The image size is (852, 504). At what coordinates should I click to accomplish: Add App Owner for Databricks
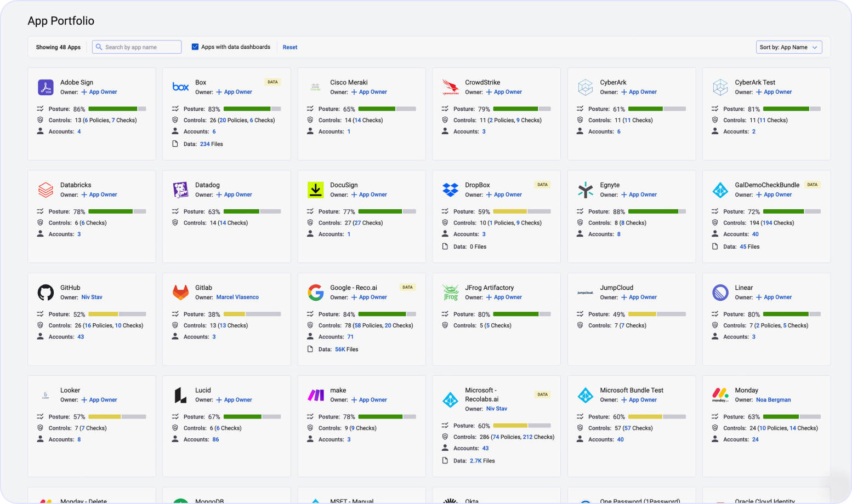point(99,195)
